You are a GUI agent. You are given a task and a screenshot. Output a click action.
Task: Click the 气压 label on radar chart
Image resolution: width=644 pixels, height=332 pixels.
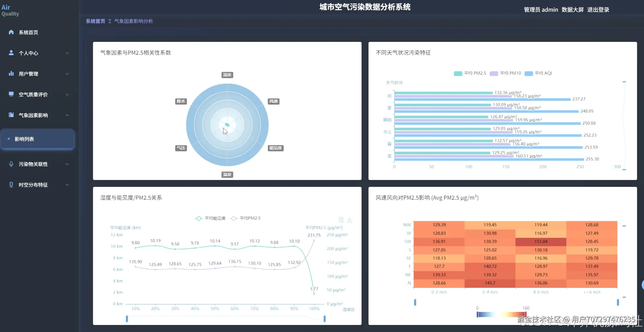[x=181, y=148]
